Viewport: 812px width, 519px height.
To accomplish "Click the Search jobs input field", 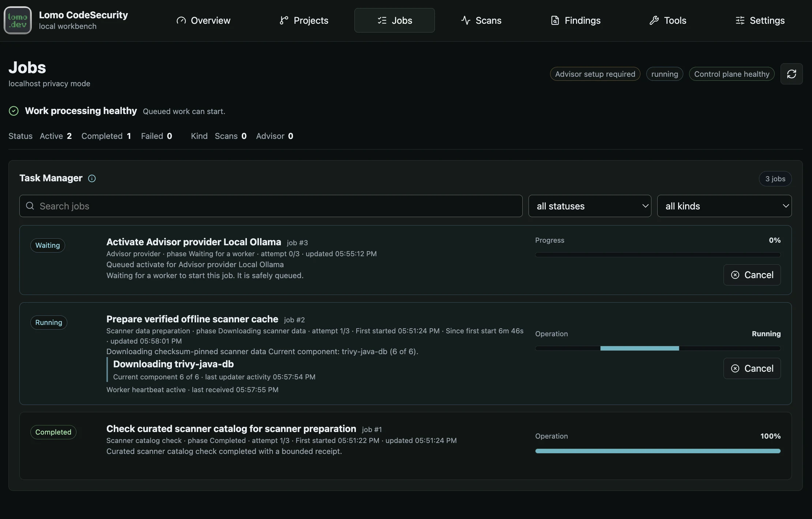I will click(x=271, y=206).
